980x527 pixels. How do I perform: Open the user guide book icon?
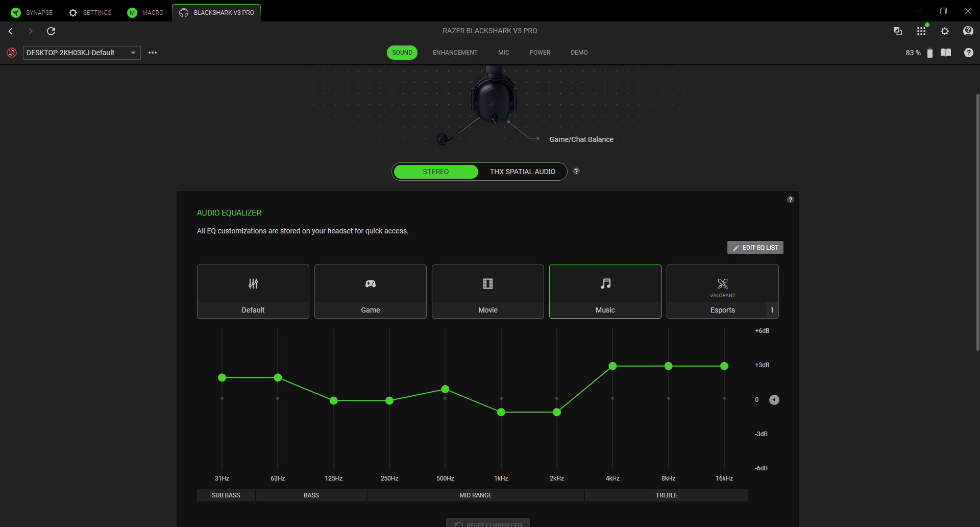[x=946, y=53]
